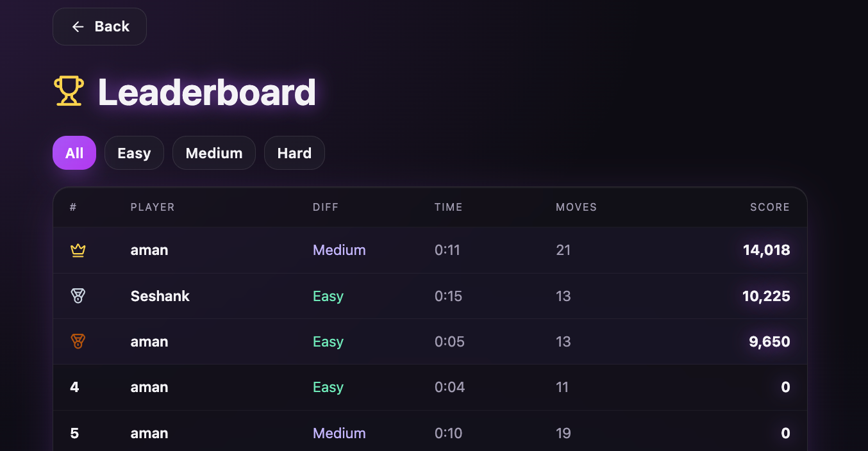This screenshot has width=868, height=451.
Task: Select the All filter tab
Action: [74, 153]
